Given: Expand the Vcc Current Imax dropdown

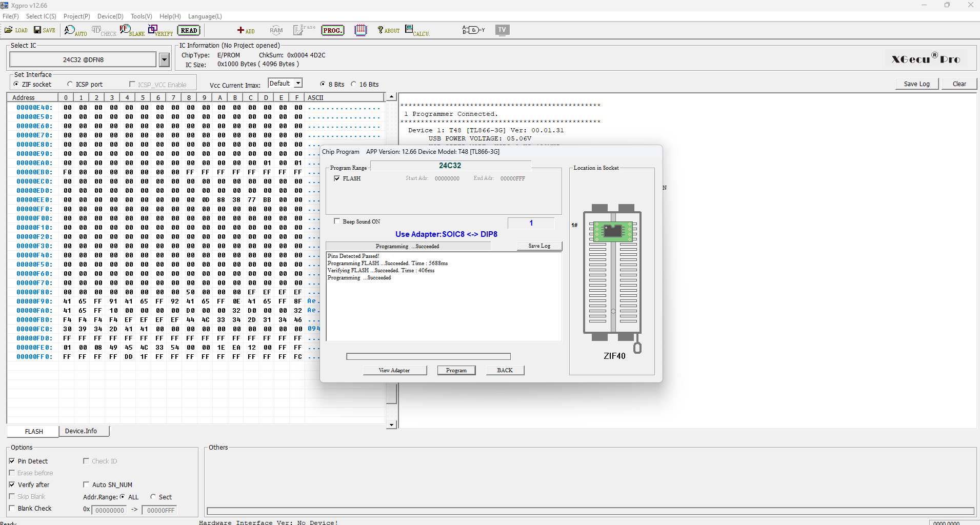Looking at the screenshot, I should pos(298,83).
